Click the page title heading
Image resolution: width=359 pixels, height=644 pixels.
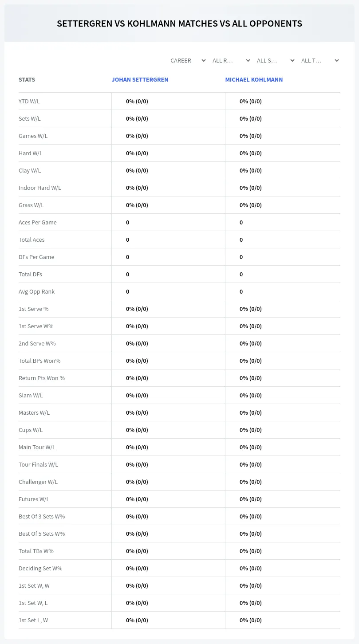pos(179,24)
